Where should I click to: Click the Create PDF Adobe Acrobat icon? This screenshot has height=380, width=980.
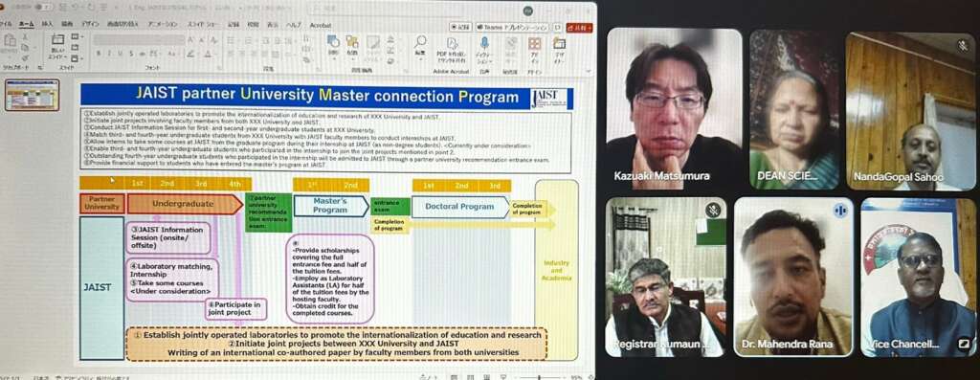click(x=452, y=44)
